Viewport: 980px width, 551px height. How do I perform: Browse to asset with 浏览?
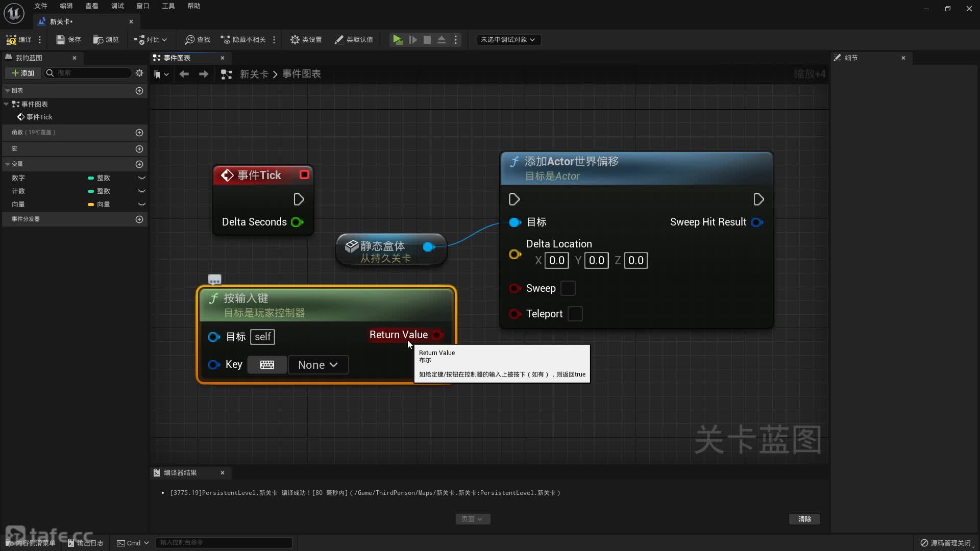tap(106, 39)
